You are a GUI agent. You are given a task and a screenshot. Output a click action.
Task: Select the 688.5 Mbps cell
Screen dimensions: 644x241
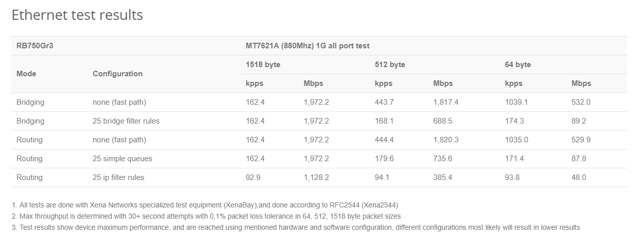click(444, 121)
